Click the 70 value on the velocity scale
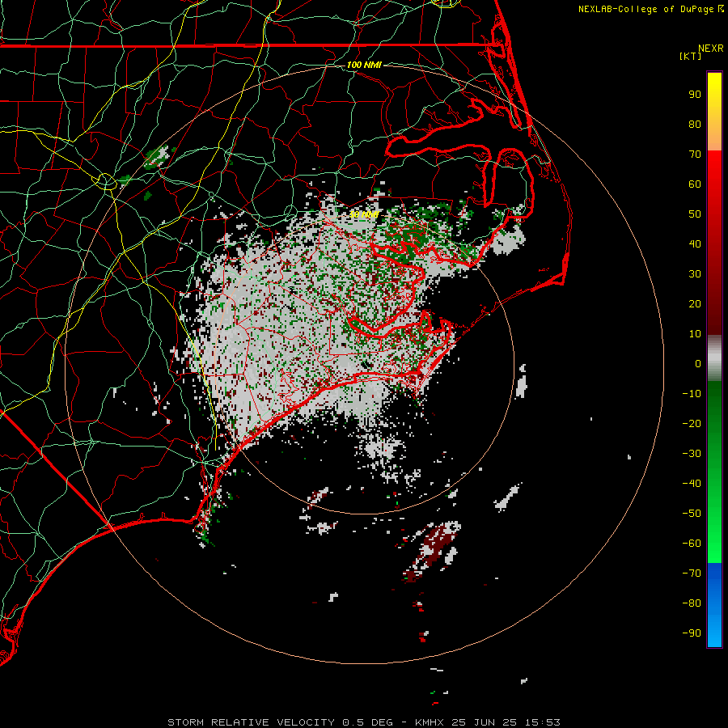The image size is (728, 728). [695, 154]
